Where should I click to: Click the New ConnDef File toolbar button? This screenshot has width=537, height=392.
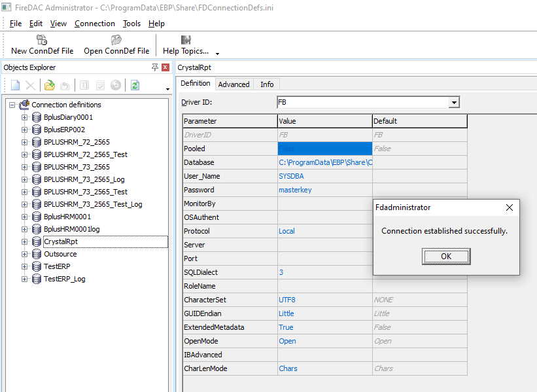pos(43,45)
